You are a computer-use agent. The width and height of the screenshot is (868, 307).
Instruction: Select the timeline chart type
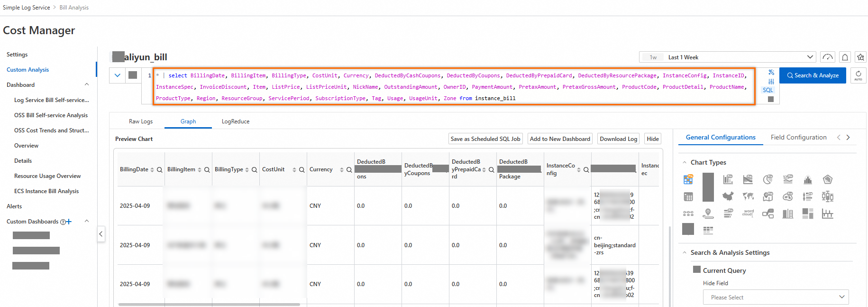pyautogui.click(x=688, y=214)
